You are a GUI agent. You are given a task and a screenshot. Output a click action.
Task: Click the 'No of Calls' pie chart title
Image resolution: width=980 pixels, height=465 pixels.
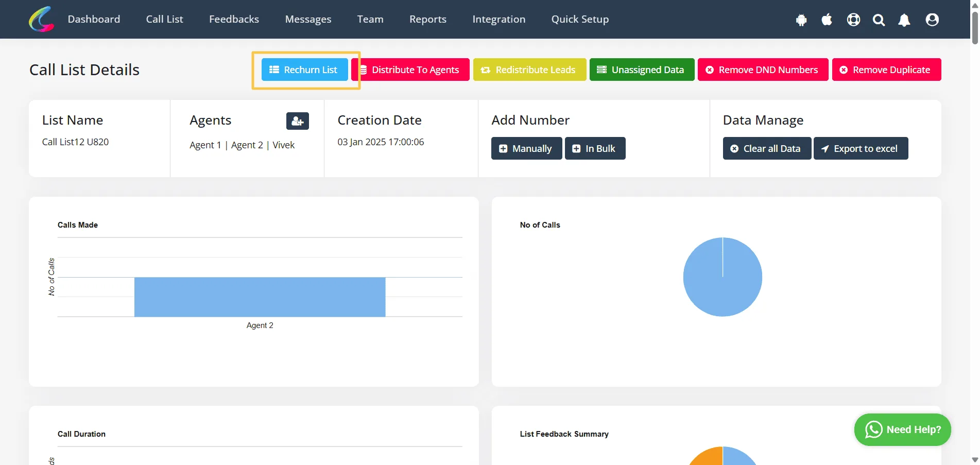[x=540, y=225]
